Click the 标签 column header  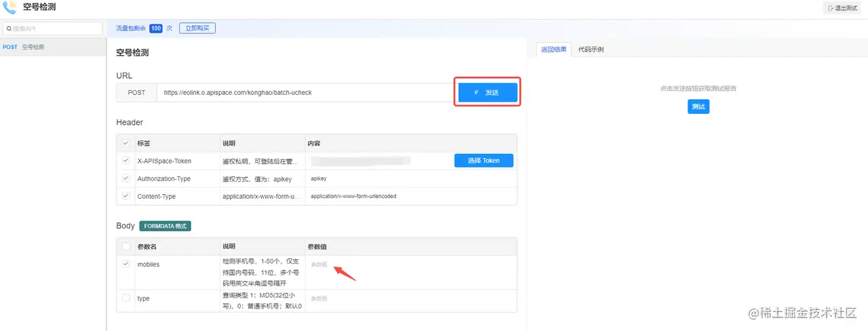pyautogui.click(x=144, y=144)
